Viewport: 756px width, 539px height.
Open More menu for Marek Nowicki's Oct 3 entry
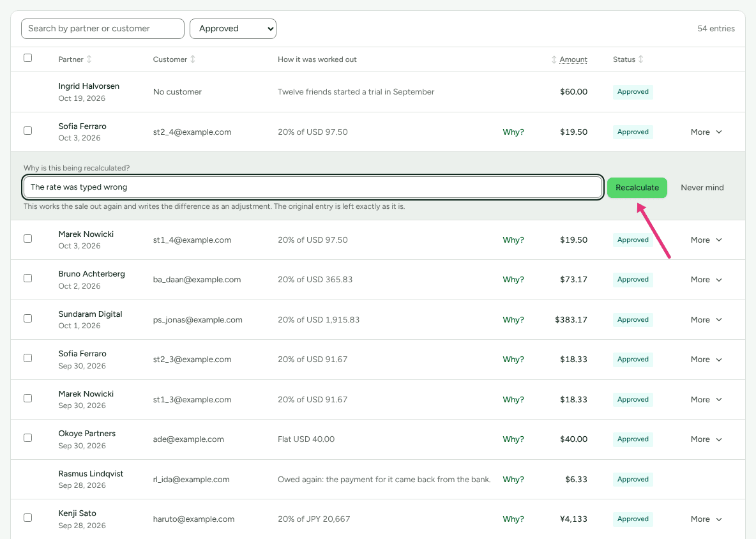pos(706,240)
